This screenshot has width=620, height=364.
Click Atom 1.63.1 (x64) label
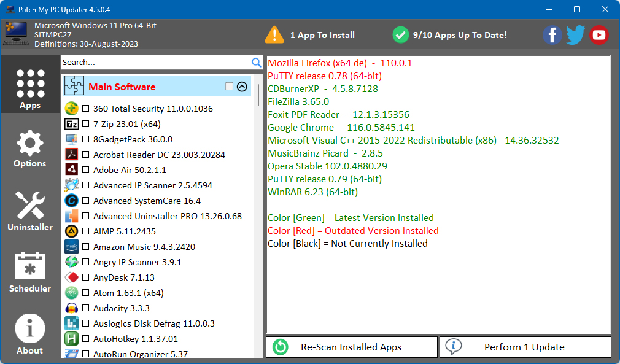(128, 293)
